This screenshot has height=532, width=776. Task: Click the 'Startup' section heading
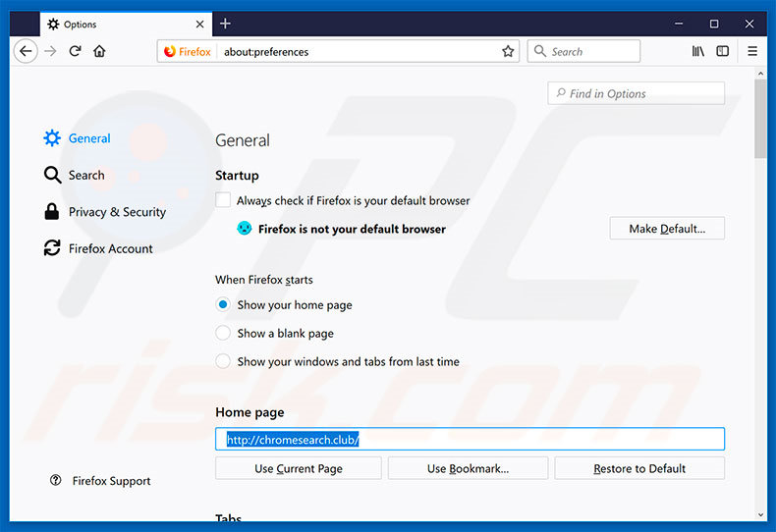point(237,176)
